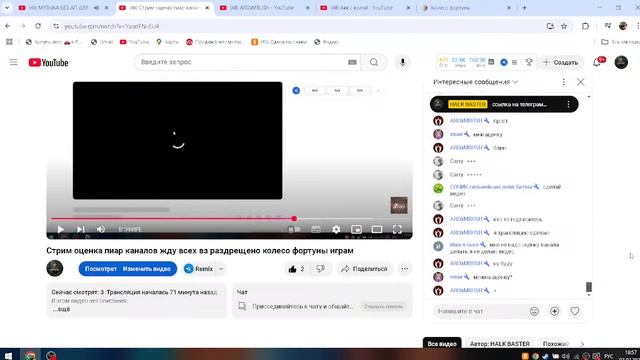Send a heart reaction in chat
Screen dimensions: 640x360
coord(575,311)
